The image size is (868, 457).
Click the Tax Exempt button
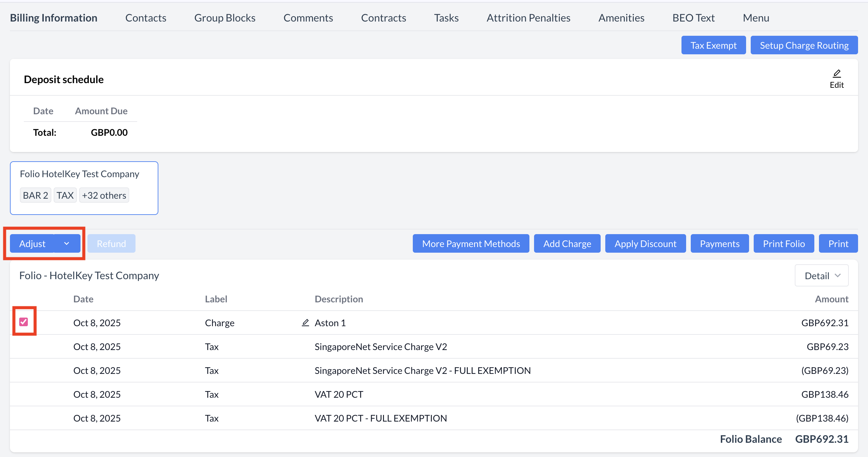pos(713,45)
